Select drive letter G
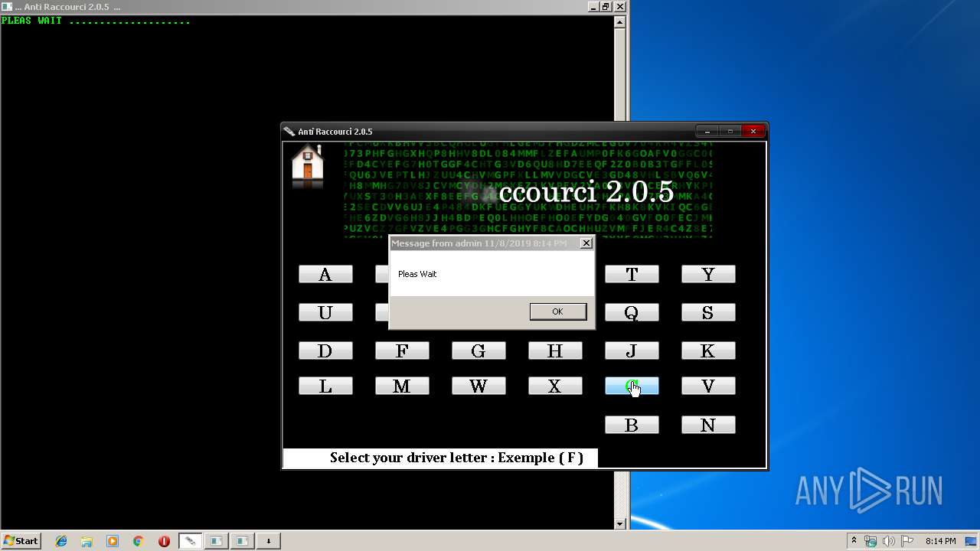This screenshot has width=980, height=551. coord(479,350)
